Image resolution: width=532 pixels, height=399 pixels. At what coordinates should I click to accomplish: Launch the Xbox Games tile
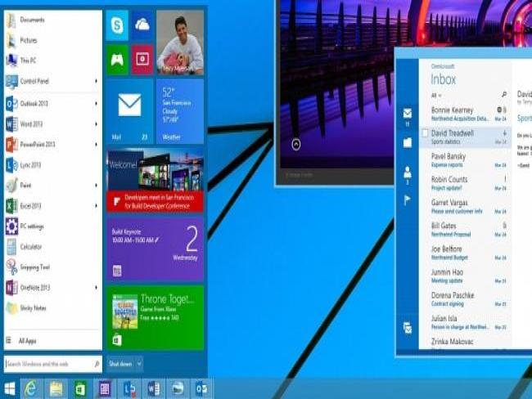(117, 60)
